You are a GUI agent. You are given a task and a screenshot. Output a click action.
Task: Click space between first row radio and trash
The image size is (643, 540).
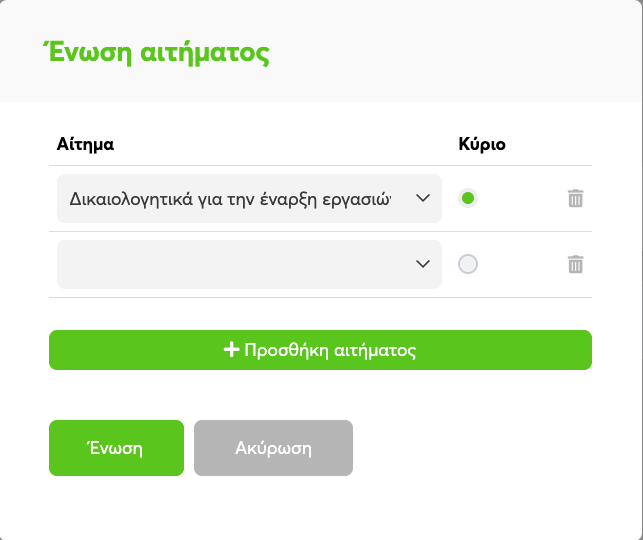coord(523,198)
